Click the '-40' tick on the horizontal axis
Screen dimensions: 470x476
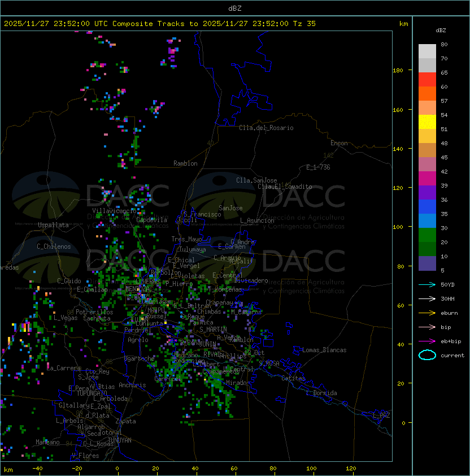37,468
